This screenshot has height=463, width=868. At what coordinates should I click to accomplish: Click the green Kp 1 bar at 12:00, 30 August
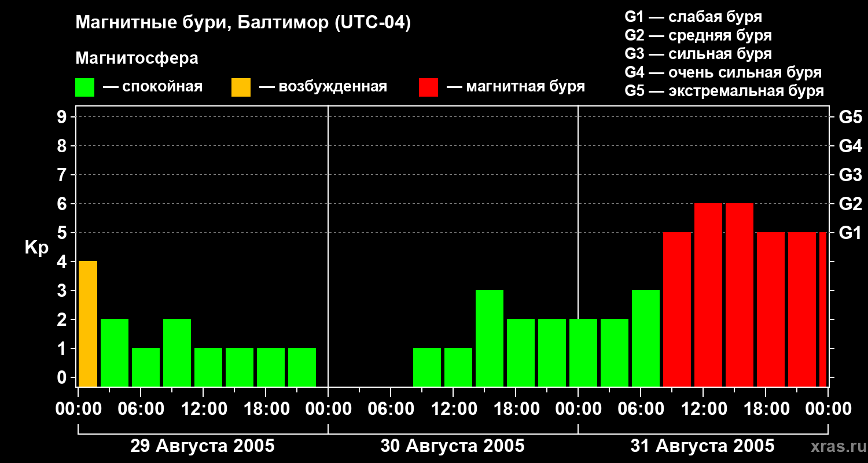point(458,367)
